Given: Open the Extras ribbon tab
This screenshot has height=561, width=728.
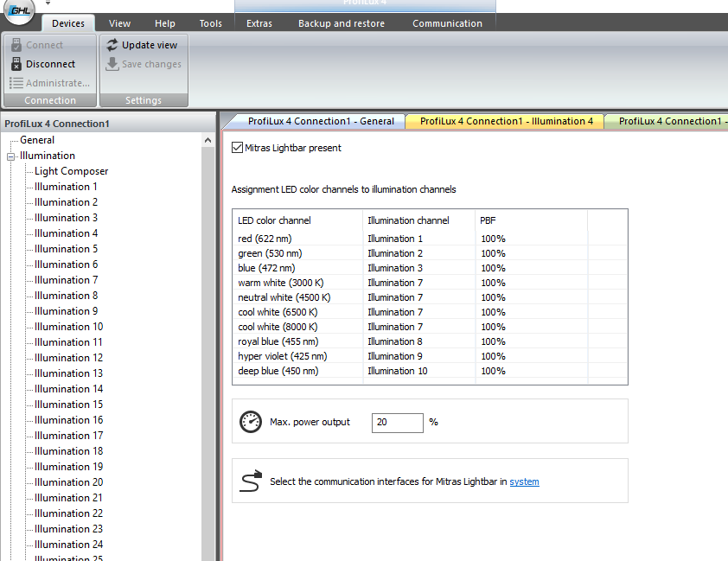Looking at the screenshot, I should coord(259,23).
